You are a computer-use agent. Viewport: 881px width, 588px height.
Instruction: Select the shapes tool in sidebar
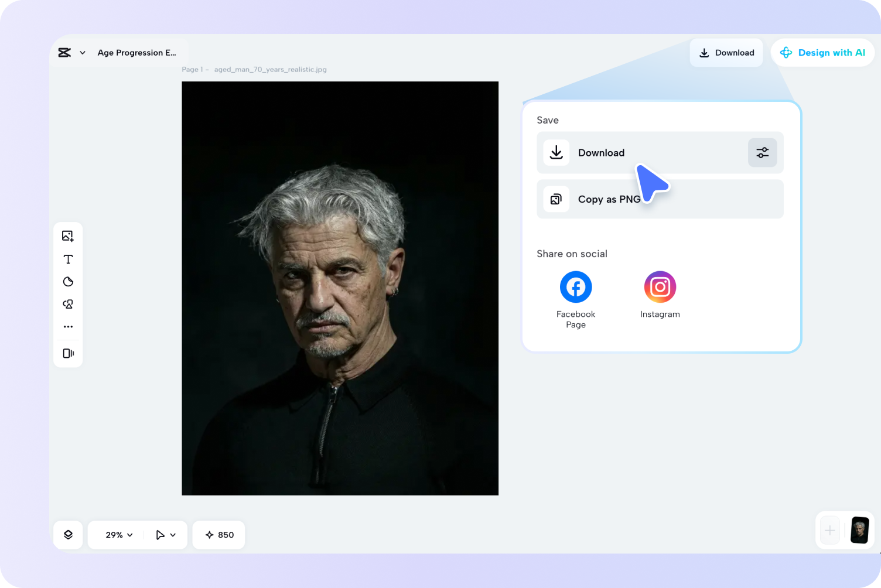tap(68, 304)
